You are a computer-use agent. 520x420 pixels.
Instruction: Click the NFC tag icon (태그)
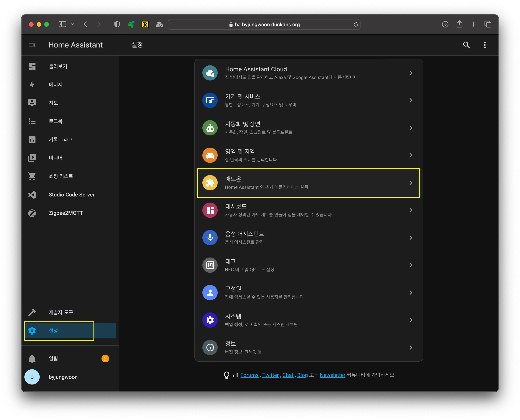click(210, 265)
